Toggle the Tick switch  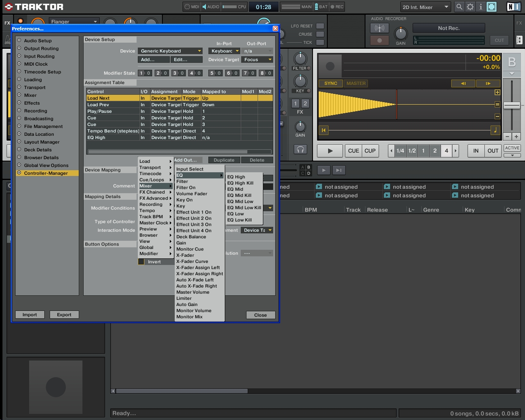(320, 42)
